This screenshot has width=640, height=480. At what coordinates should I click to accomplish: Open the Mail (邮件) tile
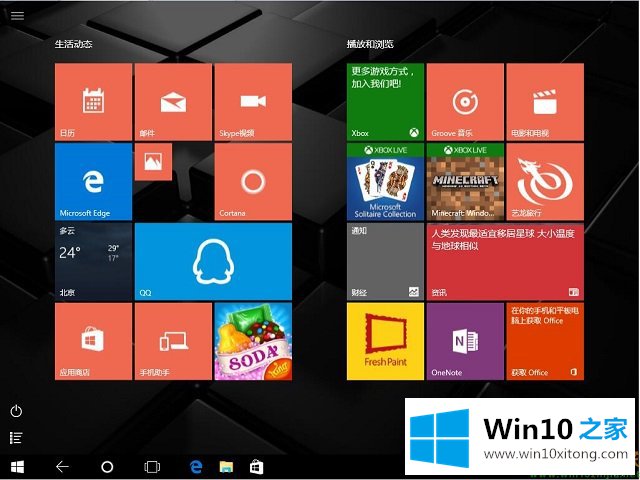click(x=173, y=102)
